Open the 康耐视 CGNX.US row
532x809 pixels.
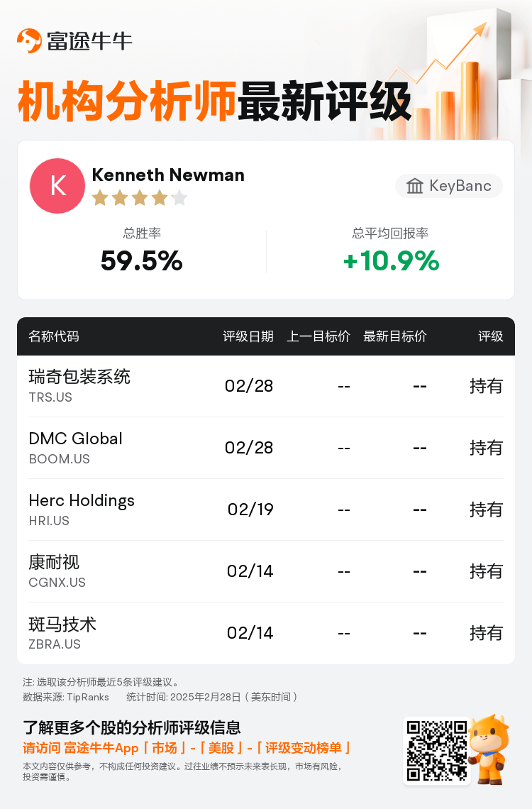(x=266, y=571)
